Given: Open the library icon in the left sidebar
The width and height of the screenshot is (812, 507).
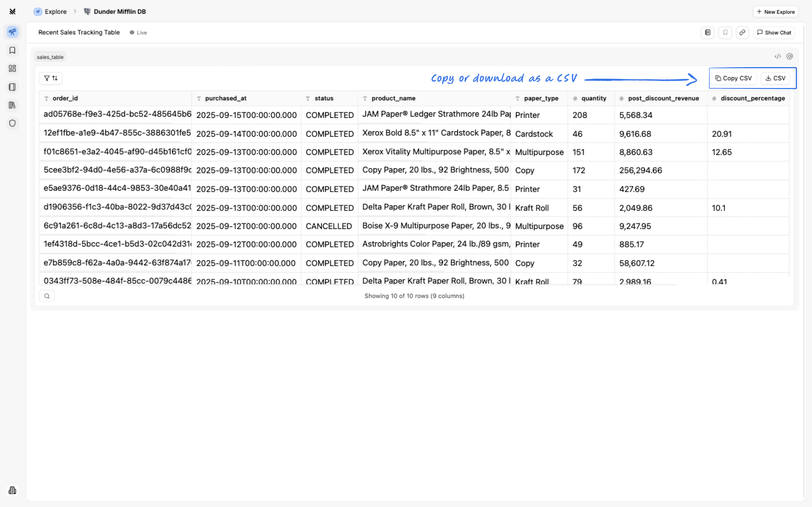Looking at the screenshot, I should pos(12,105).
